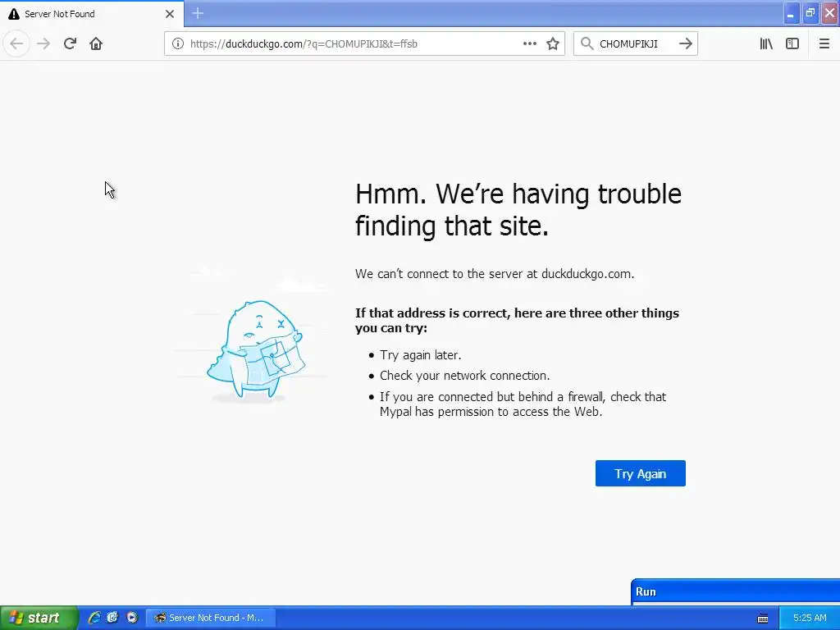Open the Windows Start menu

click(x=39, y=618)
